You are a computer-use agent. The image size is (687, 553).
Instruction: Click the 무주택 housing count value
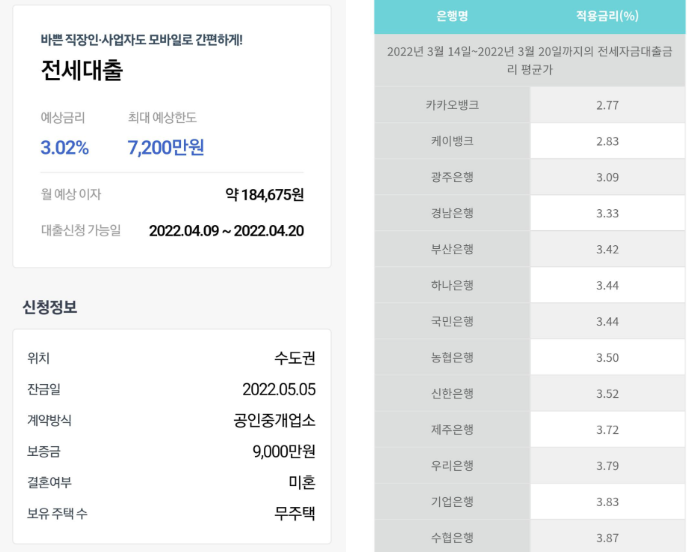(294, 513)
